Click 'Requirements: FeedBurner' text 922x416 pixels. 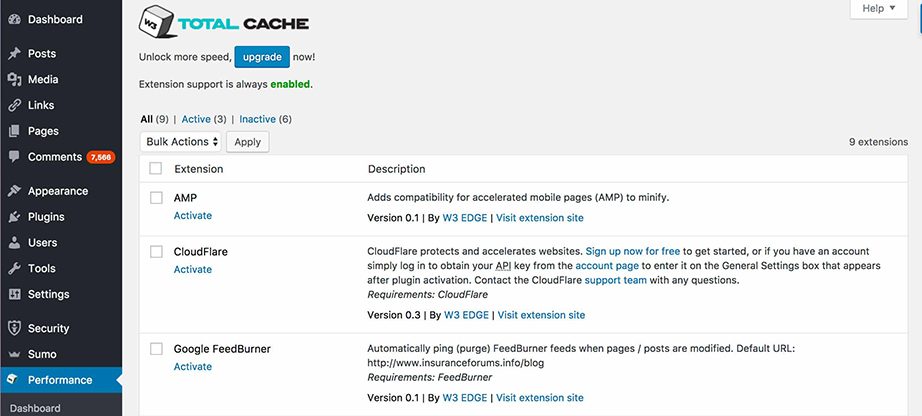[430, 377]
